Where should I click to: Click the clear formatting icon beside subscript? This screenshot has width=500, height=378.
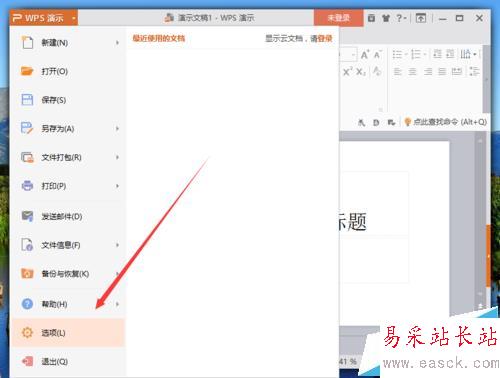(x=377, y=71)
